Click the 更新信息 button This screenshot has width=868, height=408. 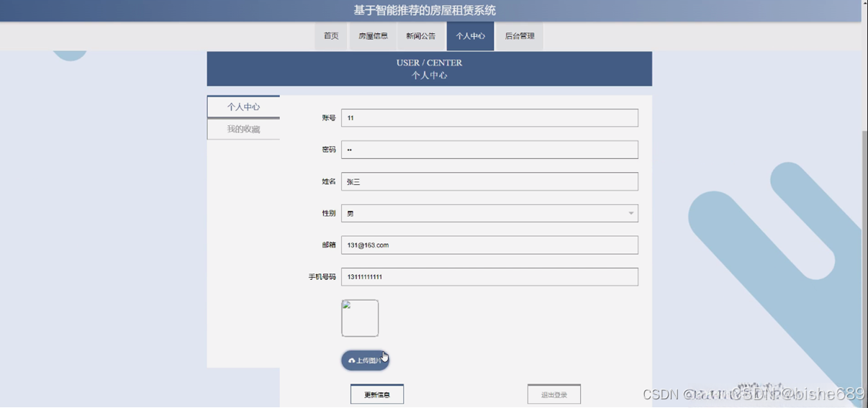click(x=377, y=394)
